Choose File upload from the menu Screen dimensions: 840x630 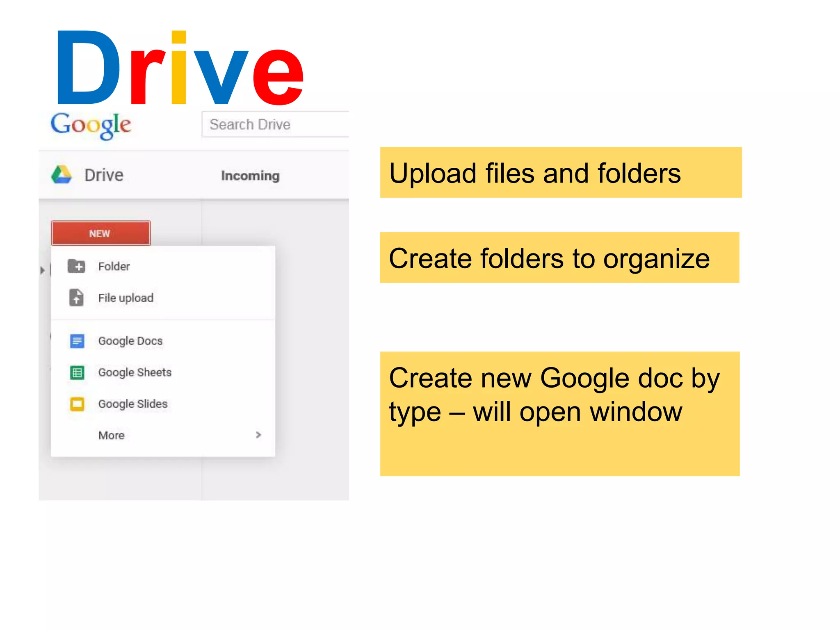(163, 298)
